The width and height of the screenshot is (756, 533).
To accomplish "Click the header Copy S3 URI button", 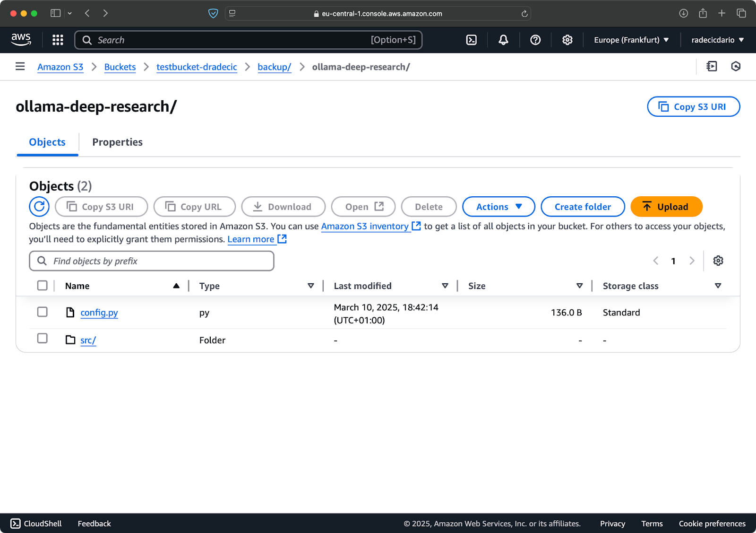I will pos(693,106).
